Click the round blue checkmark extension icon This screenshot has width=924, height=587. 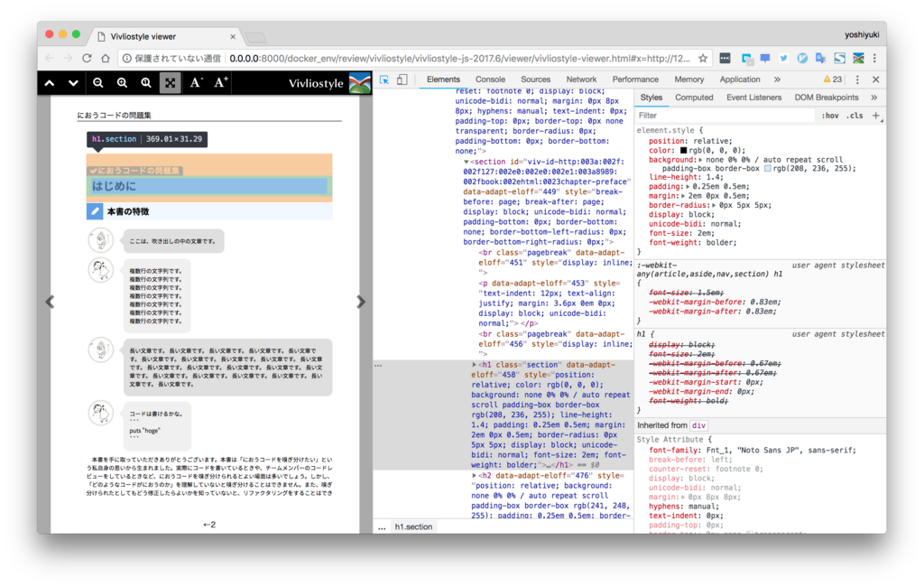coord(802,58)
